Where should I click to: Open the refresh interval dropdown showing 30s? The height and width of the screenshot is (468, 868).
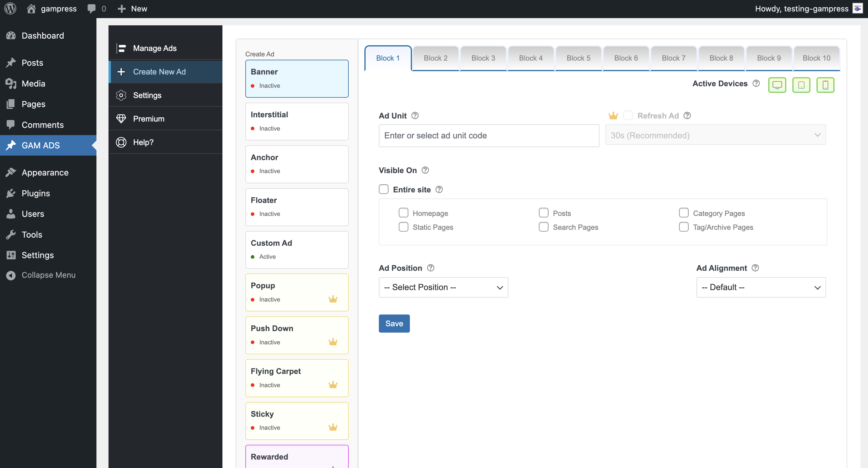(715, 135)
